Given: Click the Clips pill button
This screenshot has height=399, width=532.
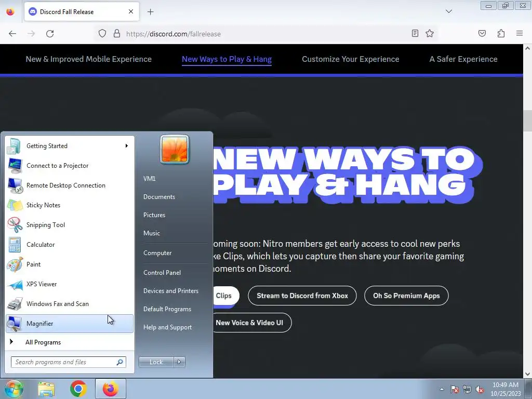Looking at the screenshot, I should [226, 296].
